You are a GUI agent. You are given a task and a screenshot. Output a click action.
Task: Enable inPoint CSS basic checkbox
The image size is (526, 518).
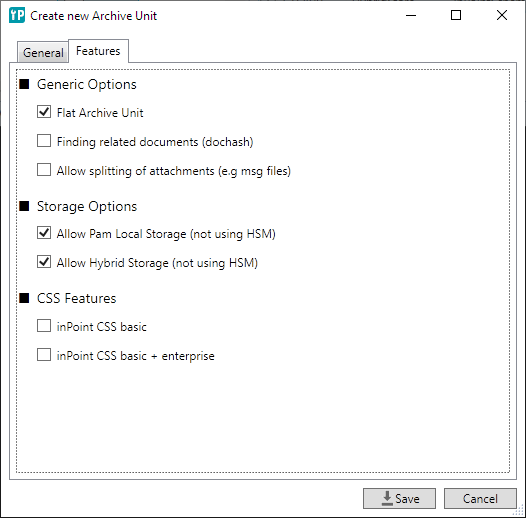coord(44,326)
